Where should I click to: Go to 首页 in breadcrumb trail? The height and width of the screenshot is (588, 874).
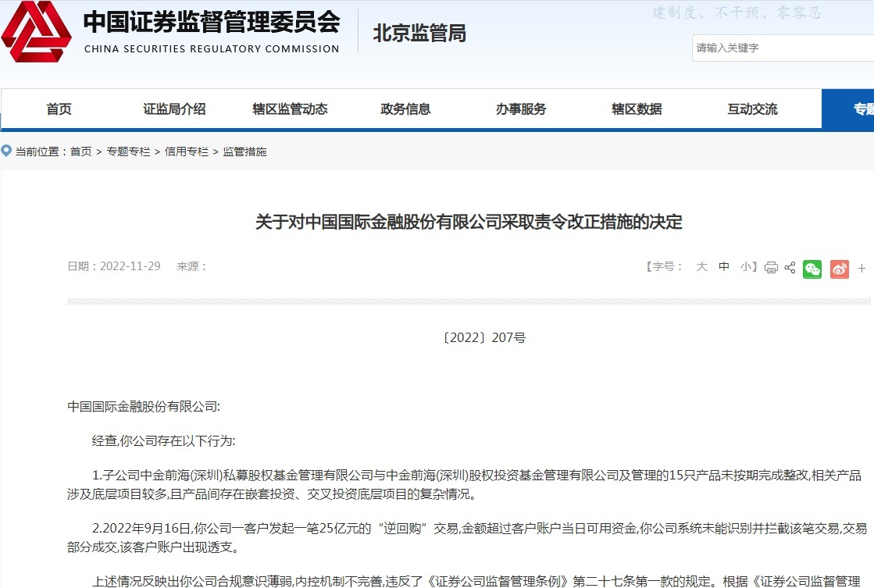click(x=80, y=151)
